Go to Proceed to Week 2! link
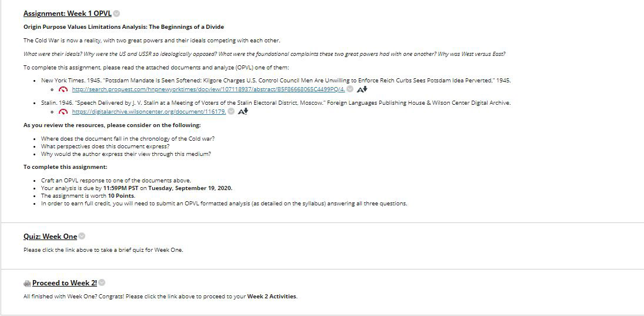The image size is (644, 316). pyautogui.click(x=65, y=282)
